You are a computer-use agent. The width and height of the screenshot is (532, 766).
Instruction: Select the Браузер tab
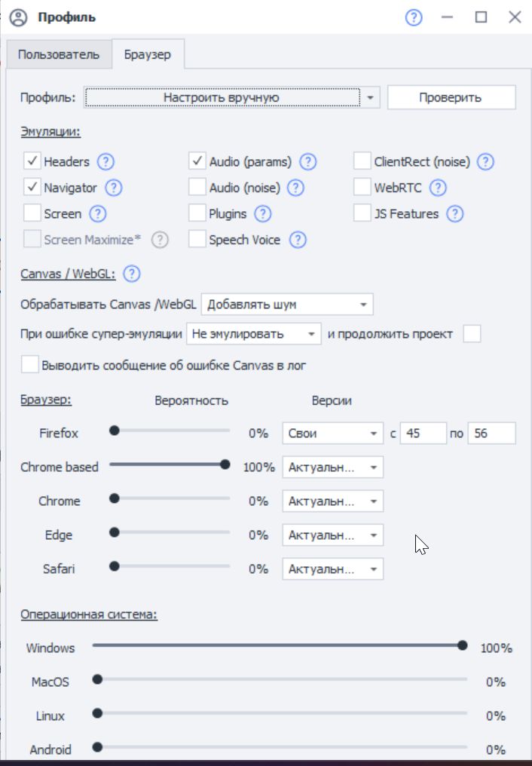[148, 55]
